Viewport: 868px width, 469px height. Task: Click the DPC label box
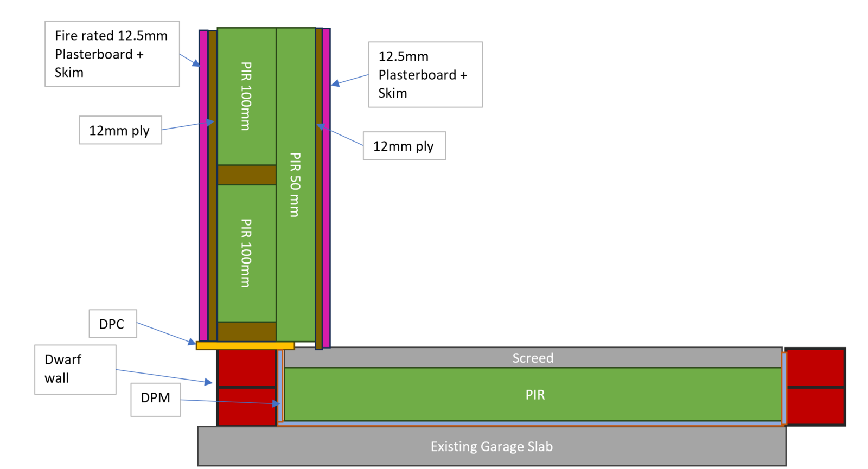[x=112, y=324]
